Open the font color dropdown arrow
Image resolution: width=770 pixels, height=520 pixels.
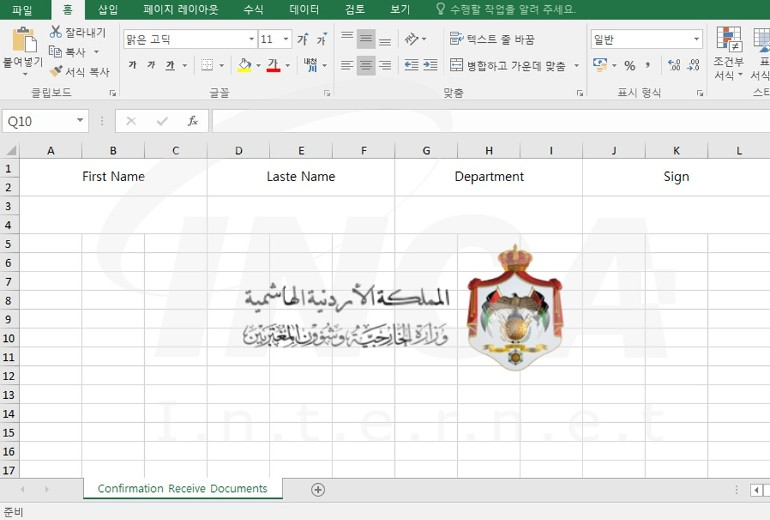[x=287, y=65]
